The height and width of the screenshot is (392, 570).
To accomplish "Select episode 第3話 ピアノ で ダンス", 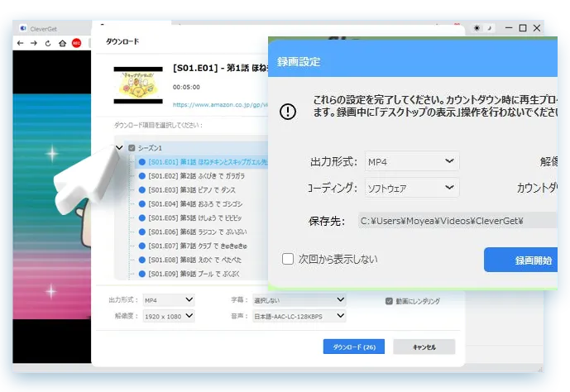I will [x=192, y=190].
